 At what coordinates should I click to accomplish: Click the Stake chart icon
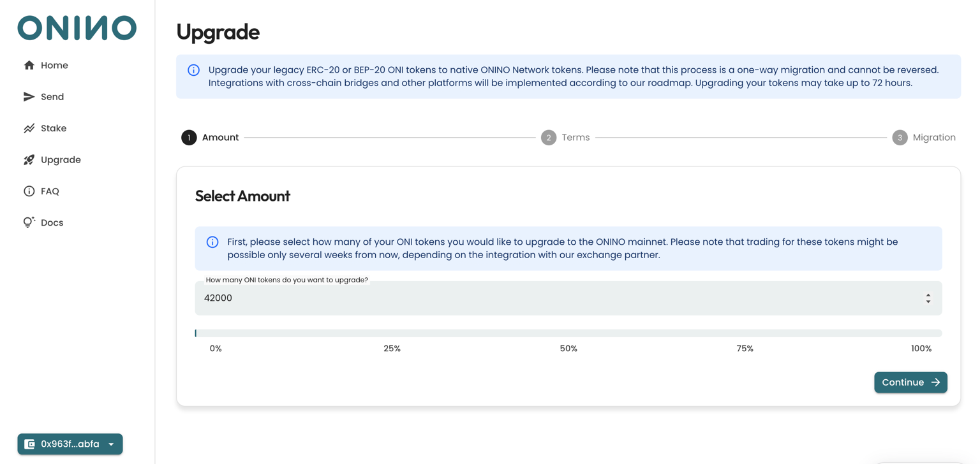(29, 128)
